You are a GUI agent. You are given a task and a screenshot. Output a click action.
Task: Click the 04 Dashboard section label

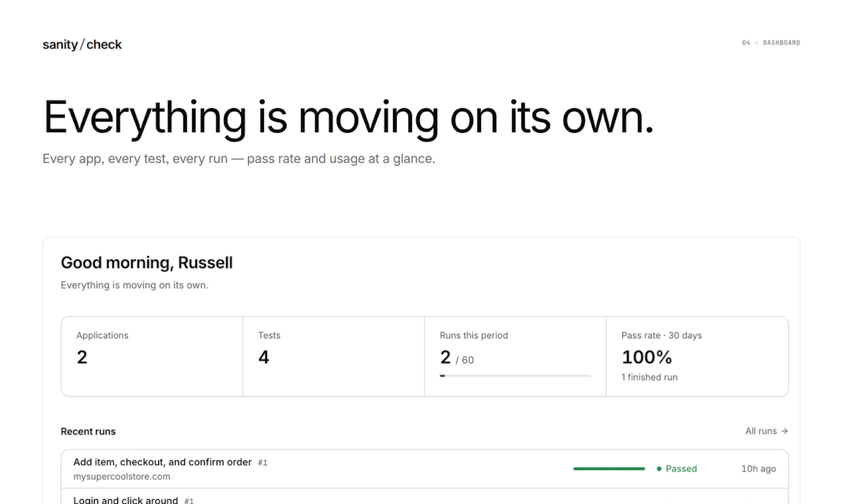point(771,43)
